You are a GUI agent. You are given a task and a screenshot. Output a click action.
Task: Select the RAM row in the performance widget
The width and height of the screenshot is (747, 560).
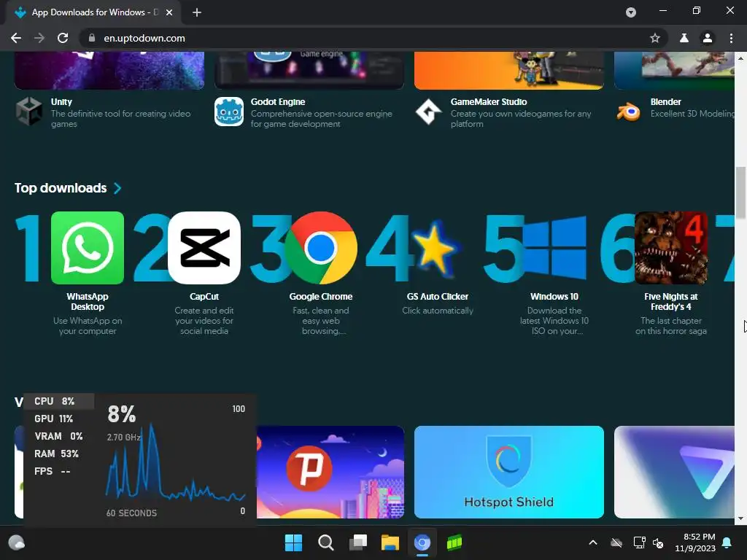pos(58,454)
